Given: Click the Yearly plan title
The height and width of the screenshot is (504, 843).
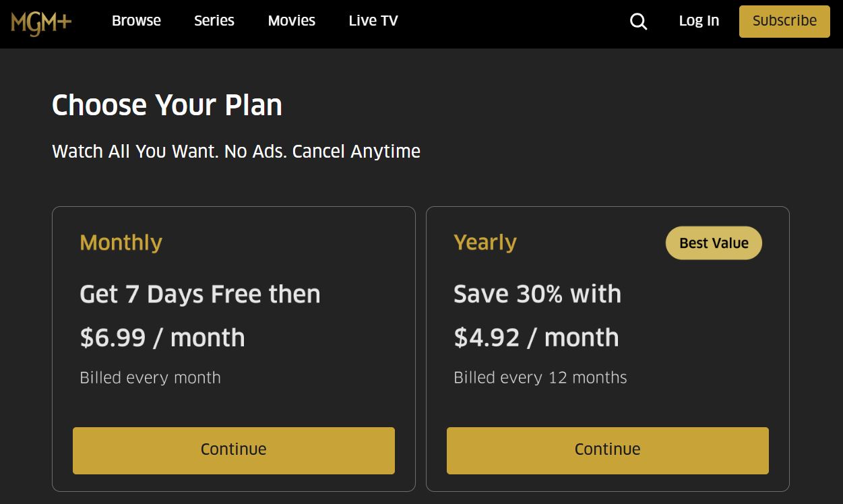Looking at the screenshot, I should tap(485, 243).
